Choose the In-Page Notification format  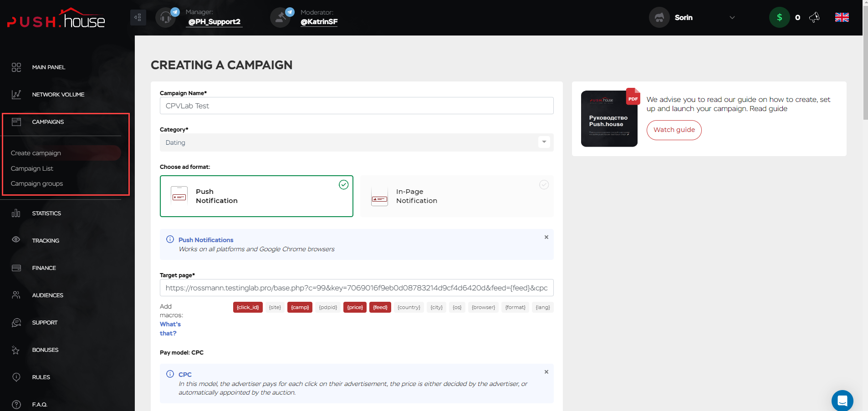pyautogui.click(x=456, y=196)
